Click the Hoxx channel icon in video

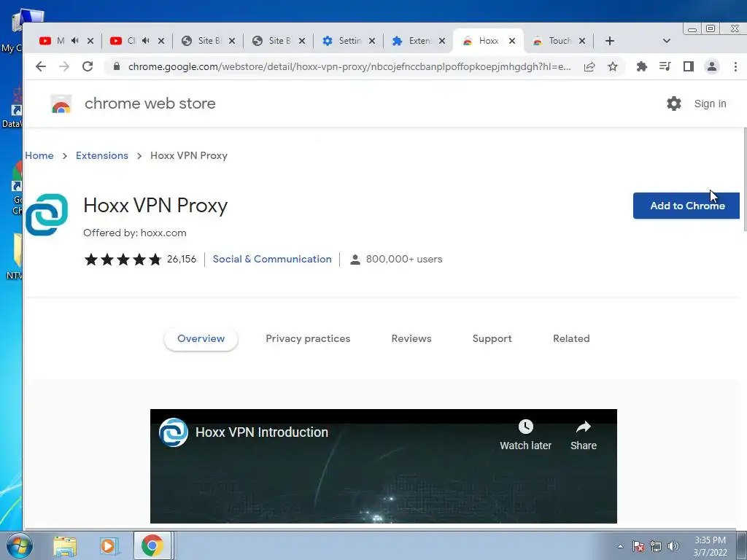click(174, 432)
